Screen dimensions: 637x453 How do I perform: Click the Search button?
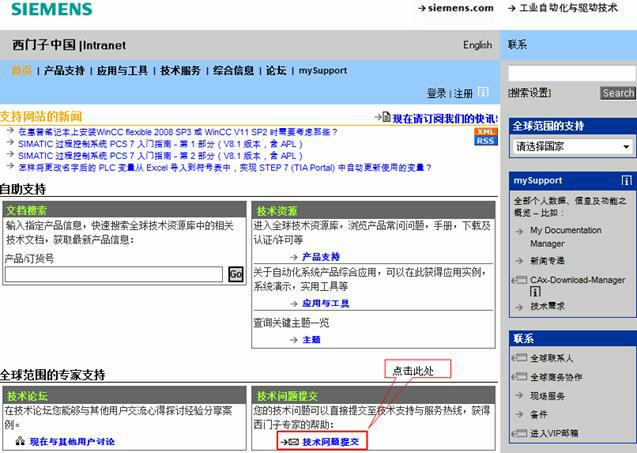pos(618,93)
